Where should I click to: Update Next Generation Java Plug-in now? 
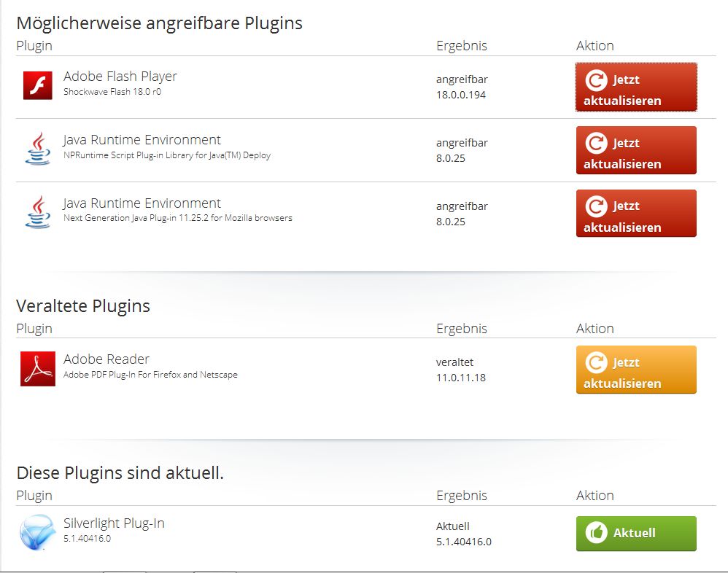636,214
